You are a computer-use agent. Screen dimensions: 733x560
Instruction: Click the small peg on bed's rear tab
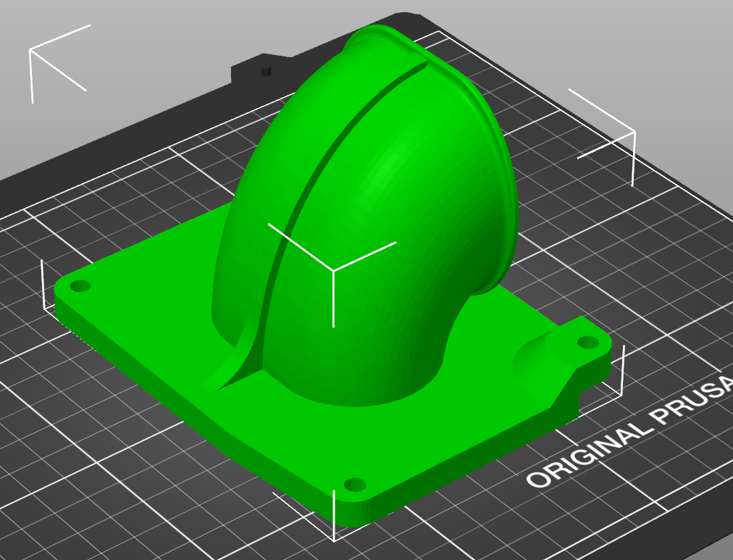coord(266,70)
